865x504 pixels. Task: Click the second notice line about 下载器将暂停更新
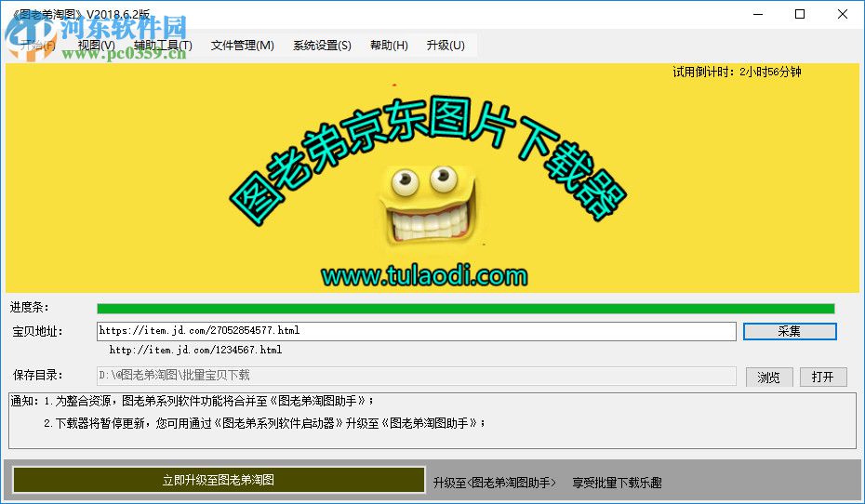(x=265, y=423)
